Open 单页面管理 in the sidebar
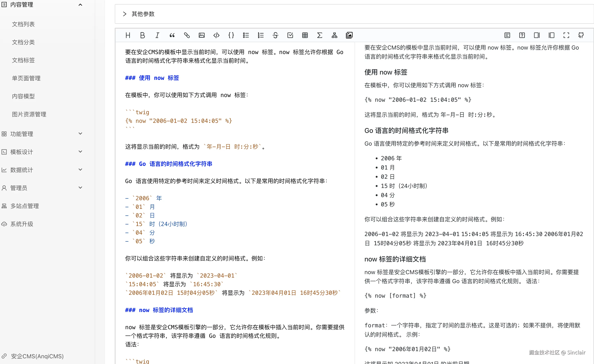 coord(26,78)
